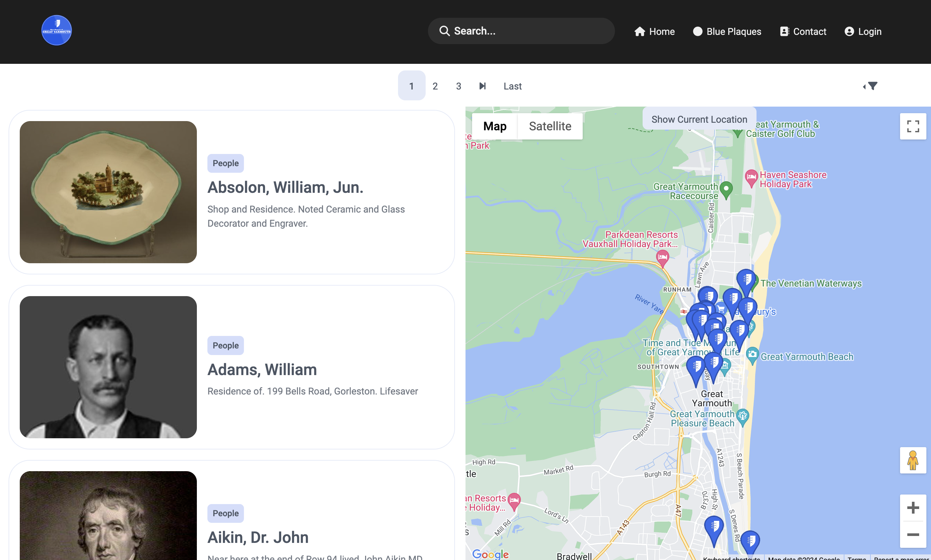Click the Home house icon
Screen dimensions: 931x560
pyautogui.click(x=640, y=31)
